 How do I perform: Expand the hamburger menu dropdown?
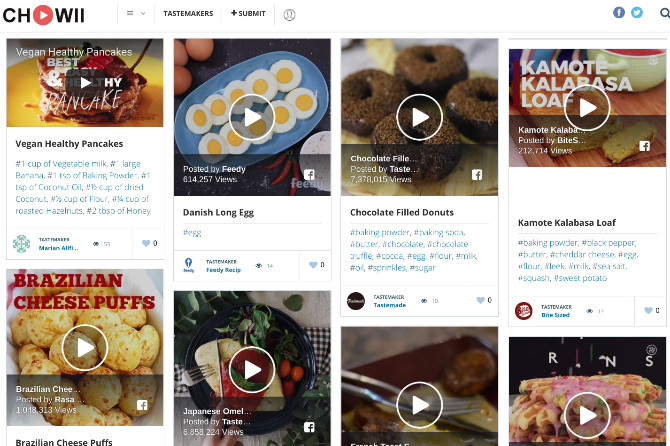(135, 14)
